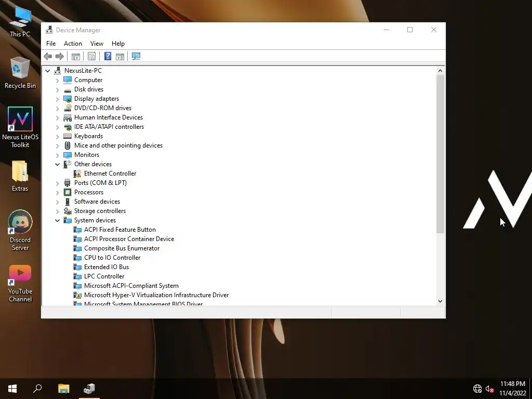Select Microsoft ACPI-Compliant System entry
Image resolution: width=532 pixels, height=399 pixels.
131,286
